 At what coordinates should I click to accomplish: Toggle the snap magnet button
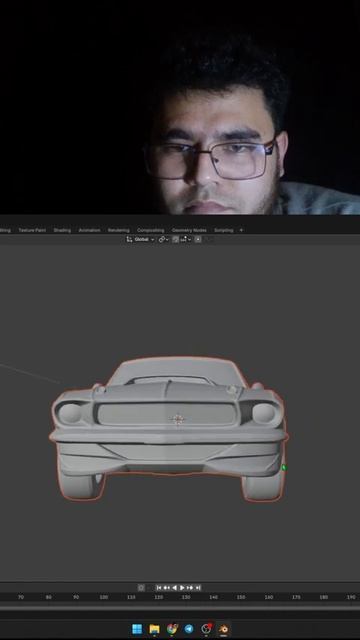(x=175, y=240)
